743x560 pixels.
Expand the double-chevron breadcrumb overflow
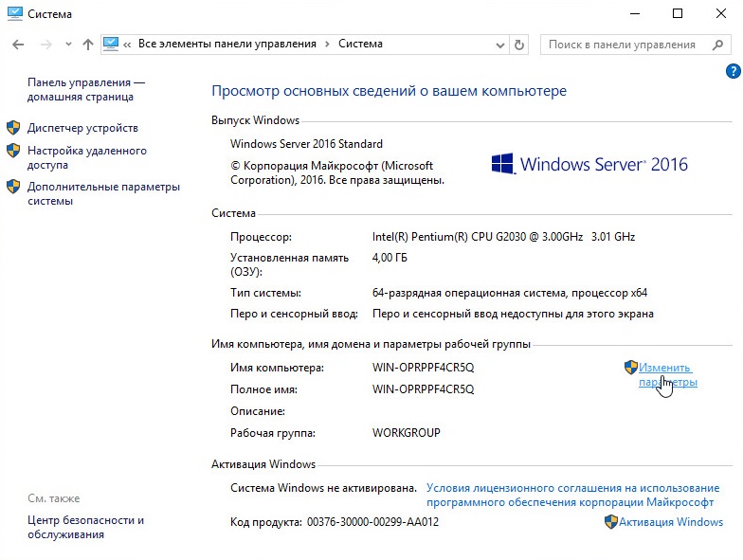(127, 45)
